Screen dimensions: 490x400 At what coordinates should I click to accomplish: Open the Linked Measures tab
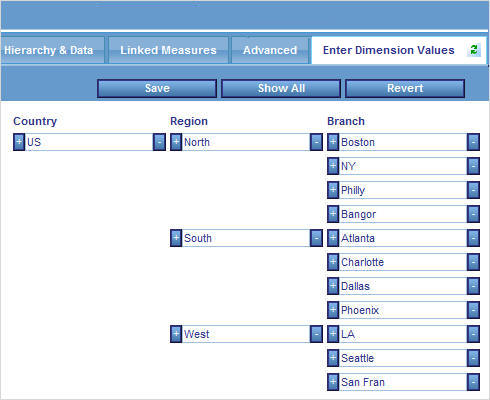168,50
